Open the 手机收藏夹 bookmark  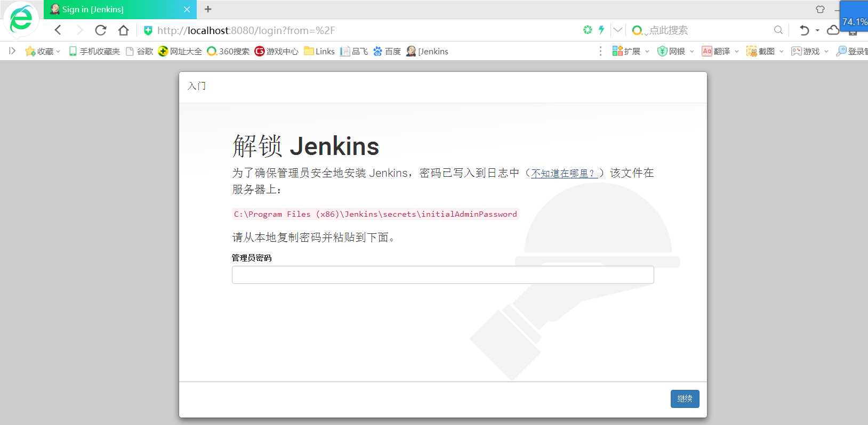pyautogui.click(x=94, y=51)
